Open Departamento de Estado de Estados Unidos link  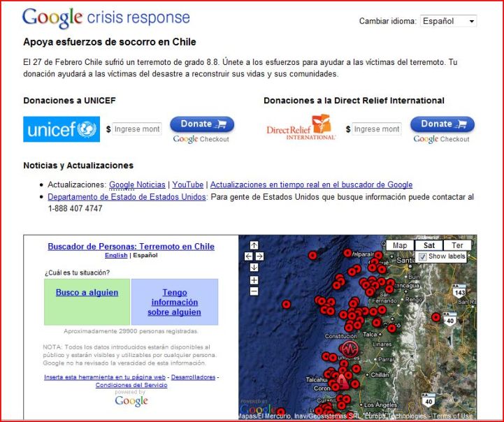[127, 197]
